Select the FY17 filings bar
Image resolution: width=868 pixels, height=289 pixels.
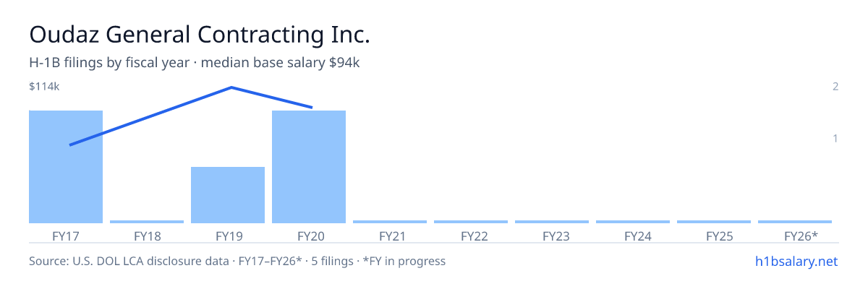pyautogui.click(x=66, y=167)
